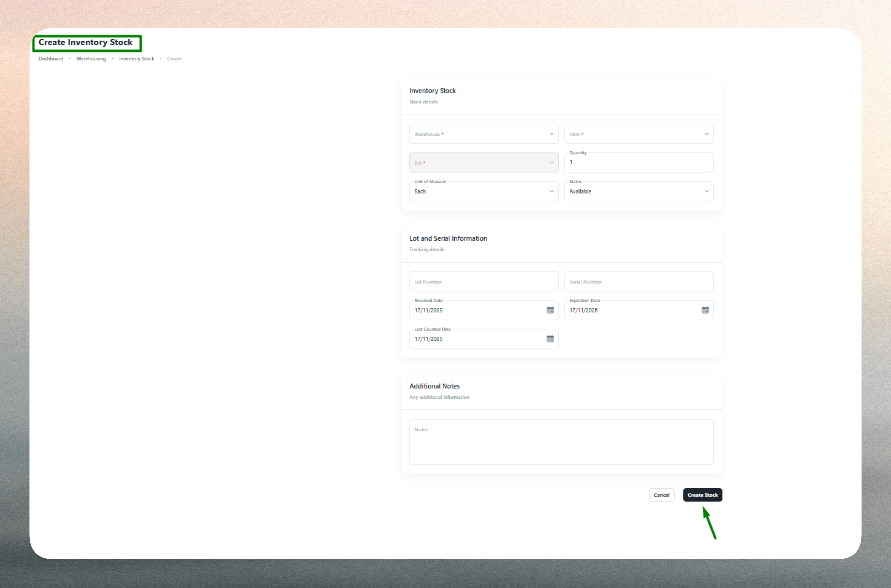Viewport: 891px width, 588px height.
Task: Click the Warehouse dropdown chevron
Action: click(552, 133)
